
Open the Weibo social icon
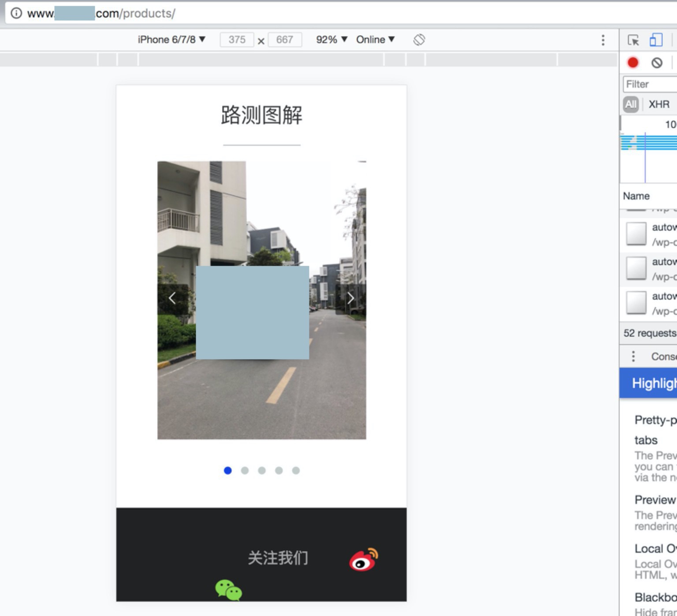coord(364,560)
